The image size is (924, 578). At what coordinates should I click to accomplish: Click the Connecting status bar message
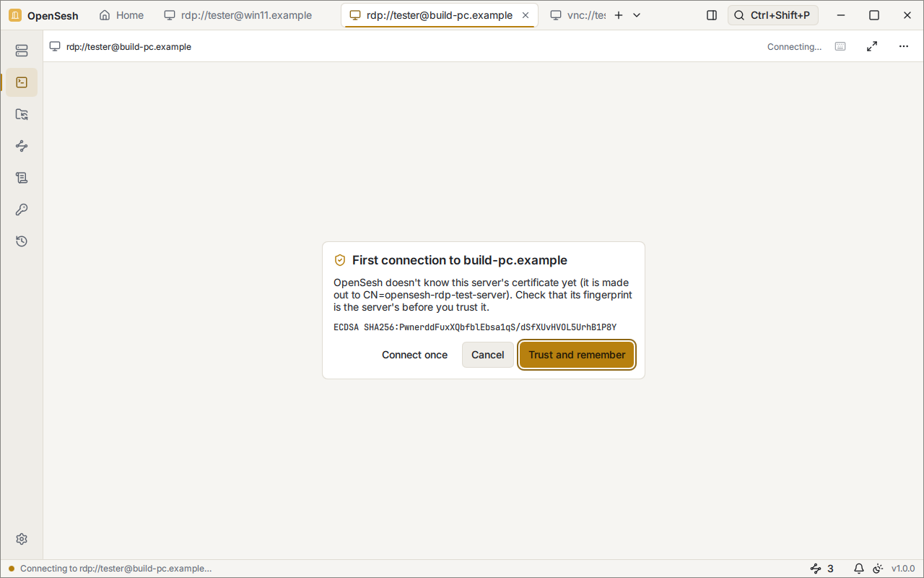[x=115, y=569]
